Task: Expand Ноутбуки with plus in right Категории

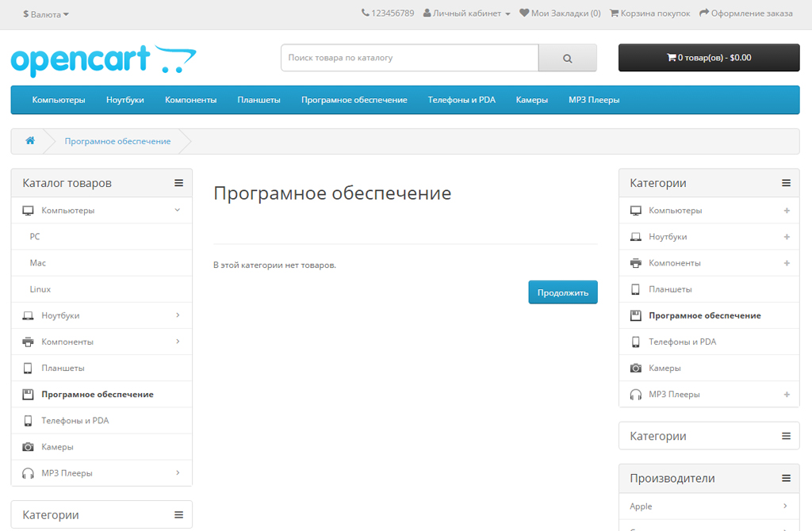Action: (x=786, y=236)
